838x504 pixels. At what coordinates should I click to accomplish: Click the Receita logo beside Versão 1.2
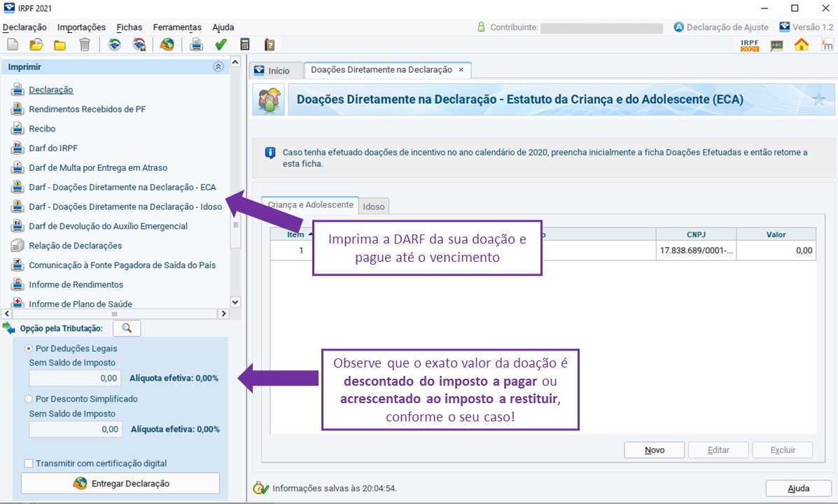pyautogui.click(x=784, y=27)
